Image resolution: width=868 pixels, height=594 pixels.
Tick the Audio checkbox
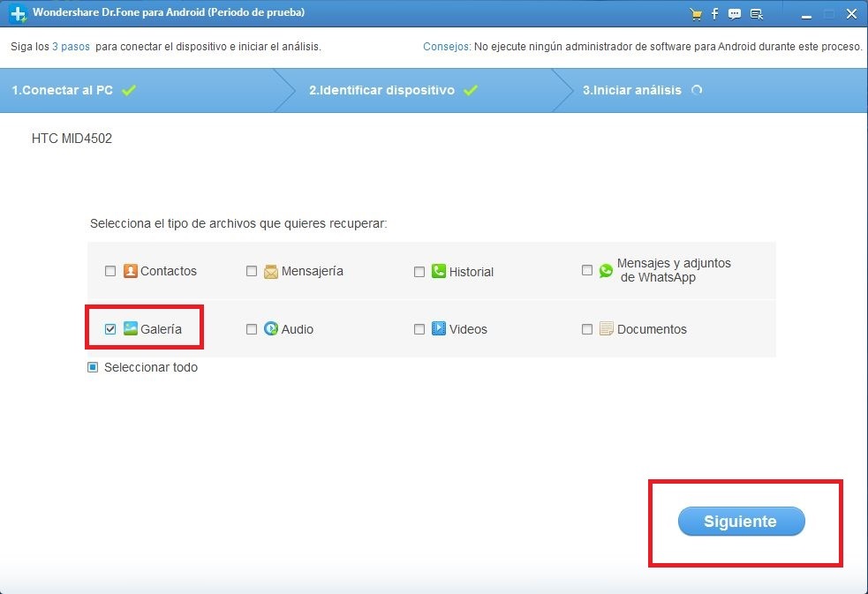252,329
